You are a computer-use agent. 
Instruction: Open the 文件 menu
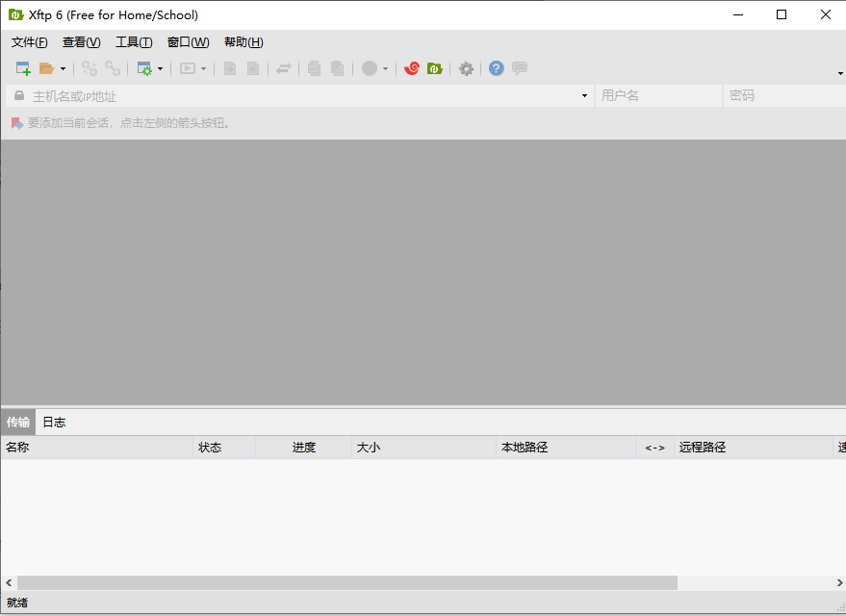coord(29,41)
